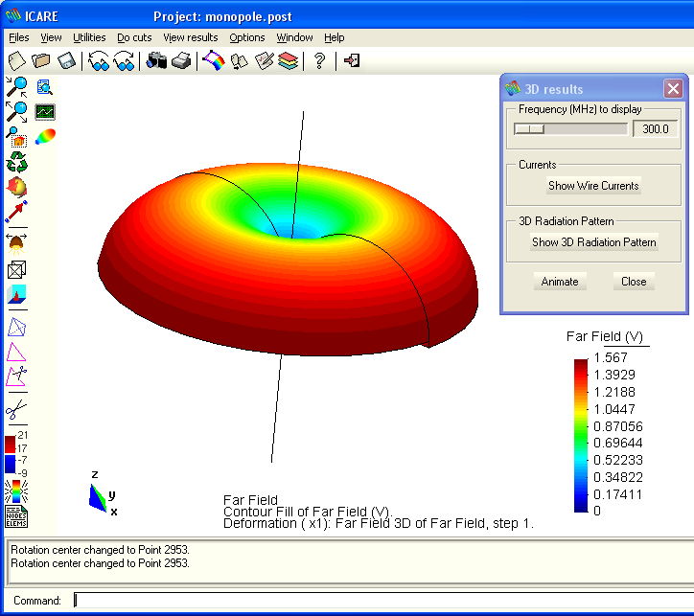Image resolution: width=694 pixels, height=616 pixels.
Task: Open the Options menu
Action: tap(247, 37)
